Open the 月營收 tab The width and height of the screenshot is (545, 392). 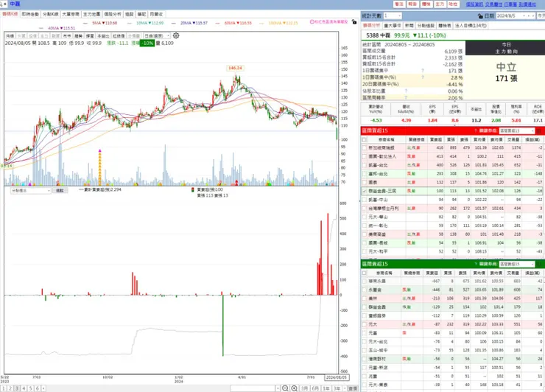point(156,14)
